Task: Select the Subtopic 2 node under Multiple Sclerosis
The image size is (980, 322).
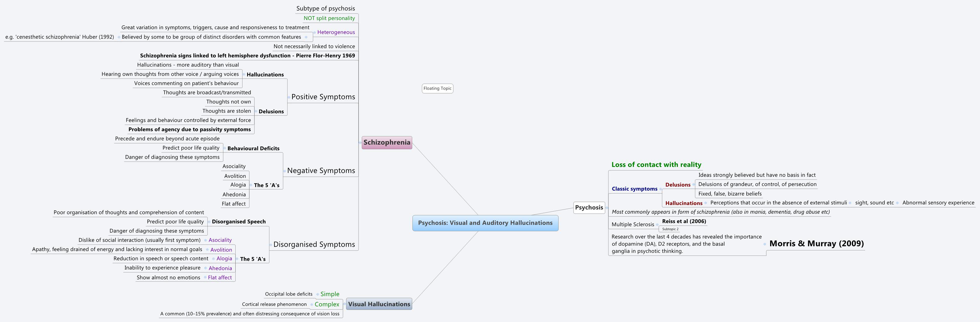Action: (670, 229)
